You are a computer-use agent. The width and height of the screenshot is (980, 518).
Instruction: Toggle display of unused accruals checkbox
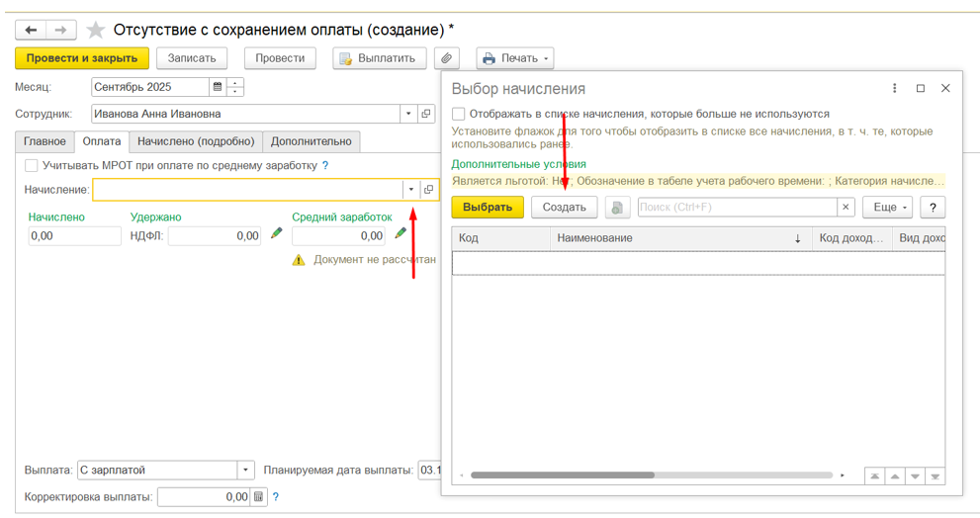[x=459, y=115]
